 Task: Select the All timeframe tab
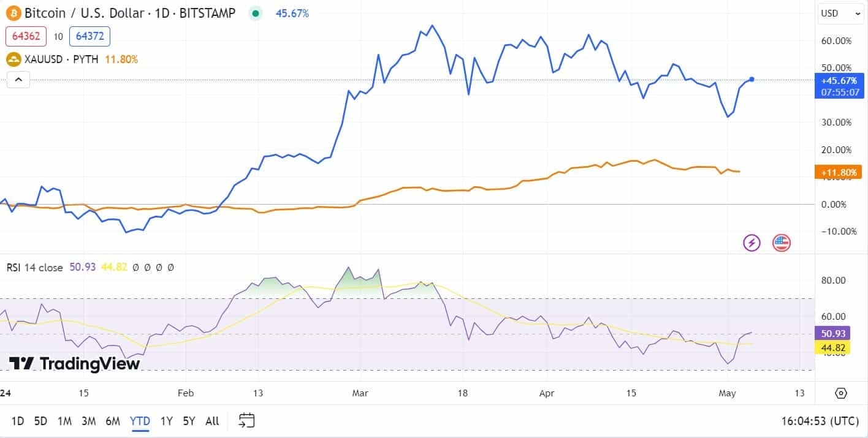pyautogui.click(x=211, y=421)
